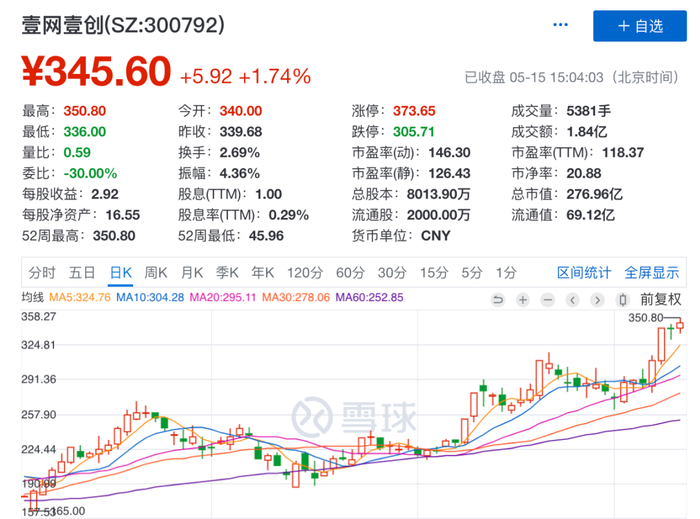Switch to the 五日 chart tab
Viewport: 700px width, 519px height.
(x=82, y=272)
